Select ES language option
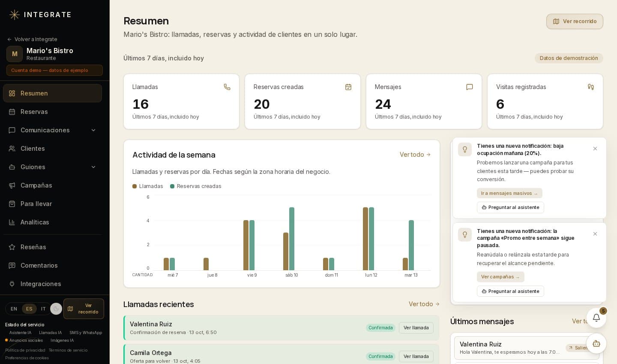Viewport: 617px width, 364px height. pyautogui.click(x=29, y=309)
